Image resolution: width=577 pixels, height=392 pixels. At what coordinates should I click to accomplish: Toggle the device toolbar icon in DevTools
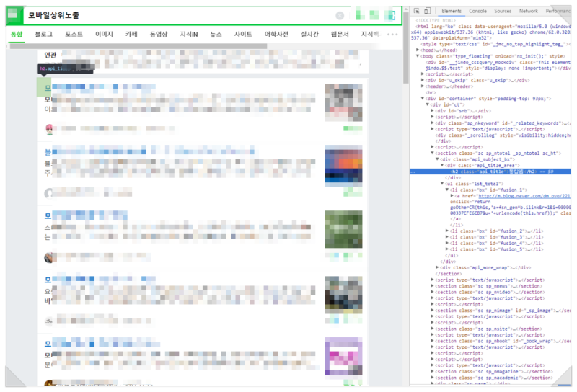point(427,11)
